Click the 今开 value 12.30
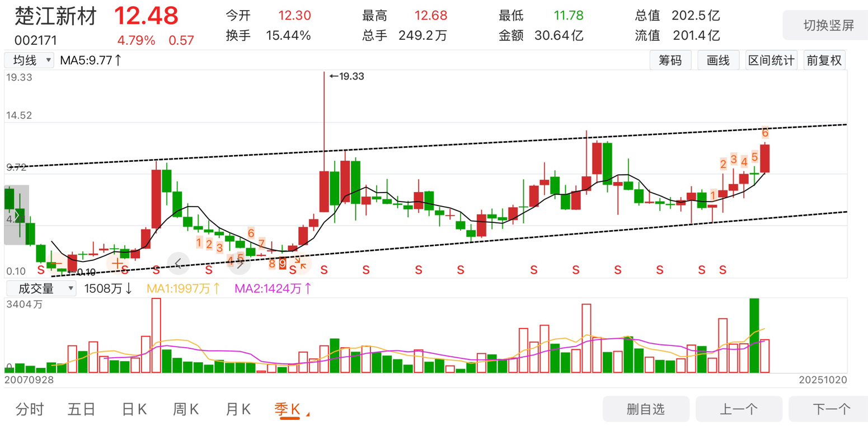The height and width of the screenshot is (430, 868). coord(294,16)
